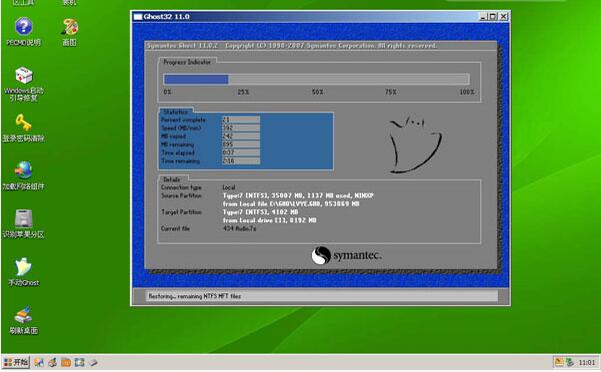
Task: Click the Ghost restore progress bar
Action: 316,79
